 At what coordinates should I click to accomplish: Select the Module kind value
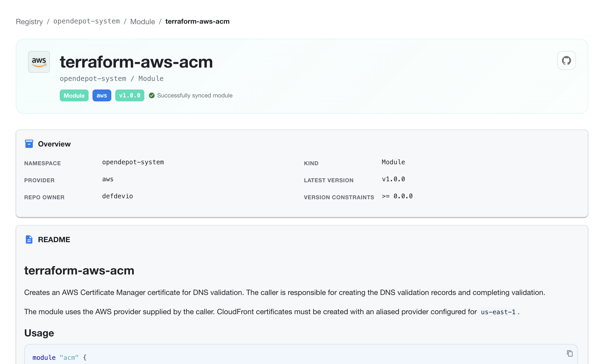pos(393,162)
